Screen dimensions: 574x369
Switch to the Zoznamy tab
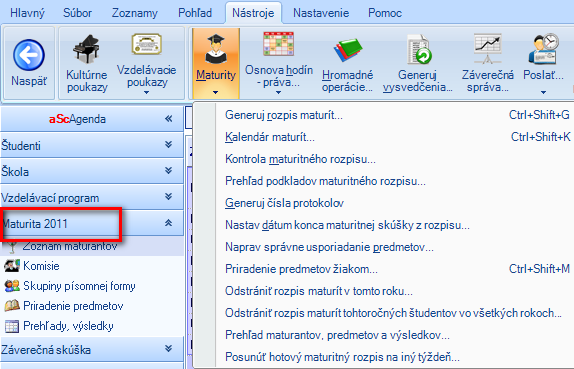click(x=134, y=13)
